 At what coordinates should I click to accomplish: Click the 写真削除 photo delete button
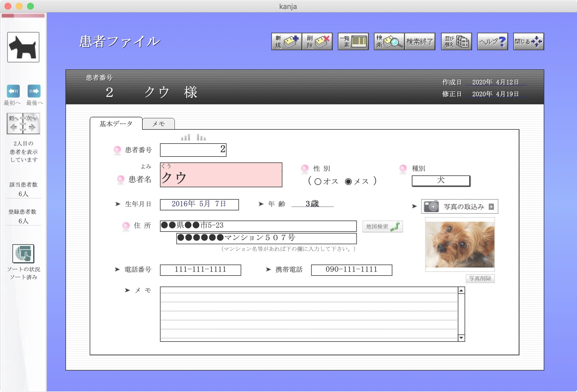[480, 279]
